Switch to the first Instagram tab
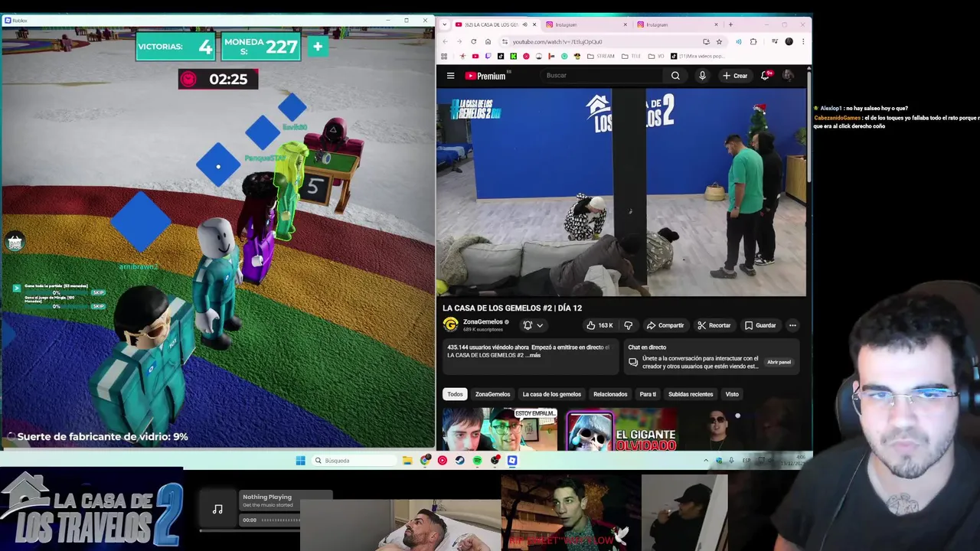980x551 pixels. [586, 24]
